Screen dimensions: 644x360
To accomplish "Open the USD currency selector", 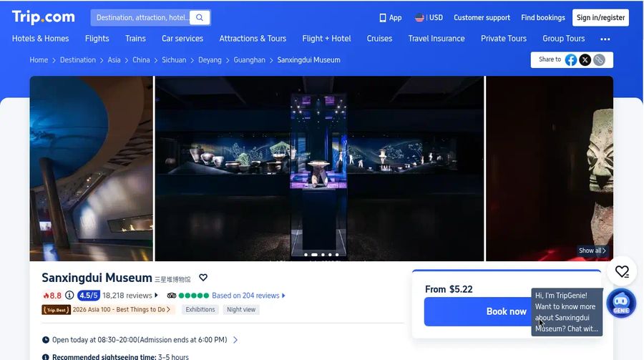I will coord(429,18).
